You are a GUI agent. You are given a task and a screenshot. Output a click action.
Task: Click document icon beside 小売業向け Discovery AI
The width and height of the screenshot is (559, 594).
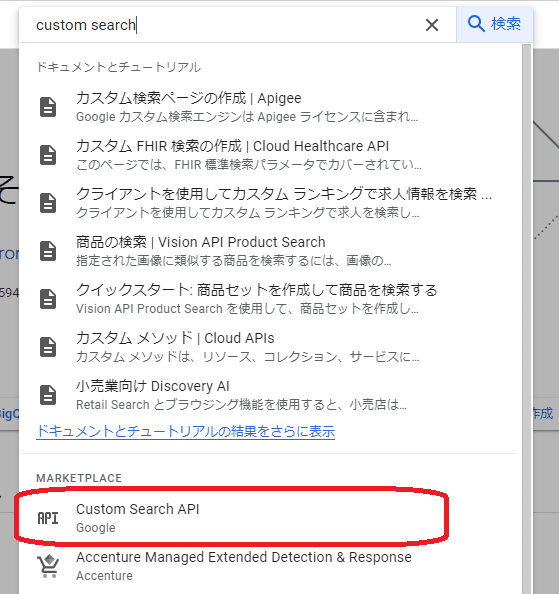coord(48,395)
